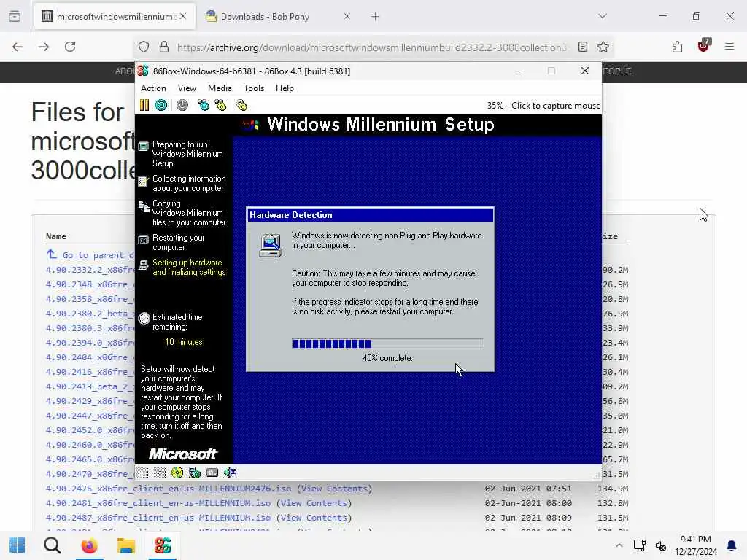Image resolution: width=747 pixels, height=560 pixels.
Task: Click Go to parent directory link
Action: click(90, 254)
